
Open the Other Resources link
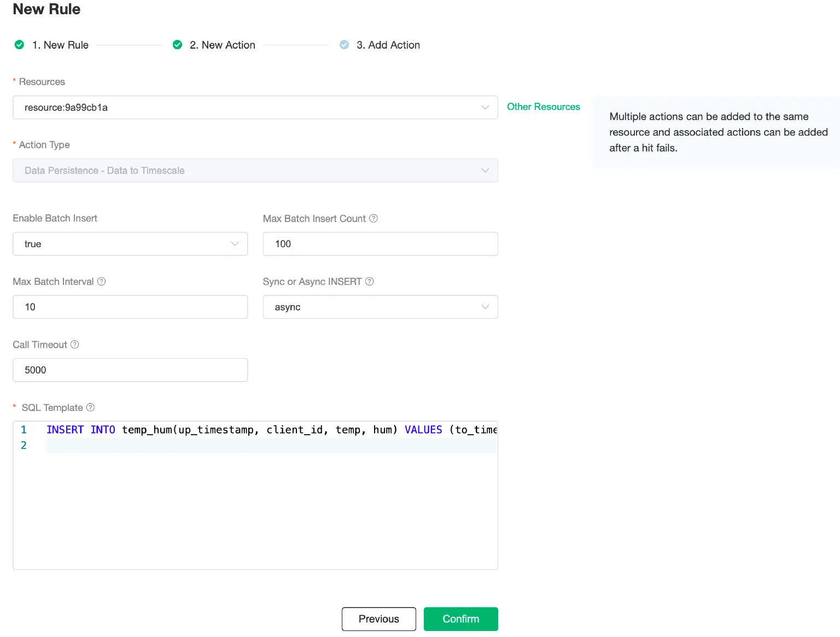543,107
